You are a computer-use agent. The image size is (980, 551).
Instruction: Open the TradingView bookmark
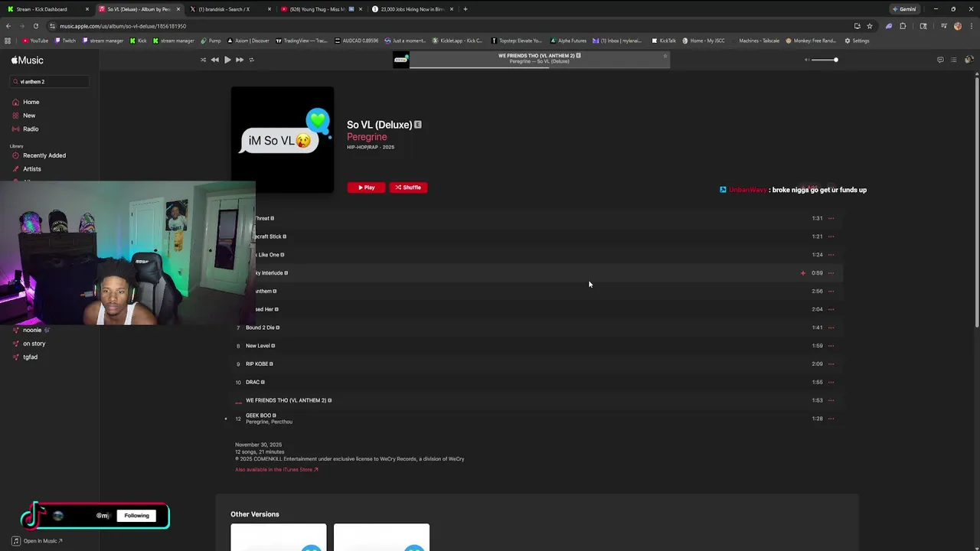[302, 41]
